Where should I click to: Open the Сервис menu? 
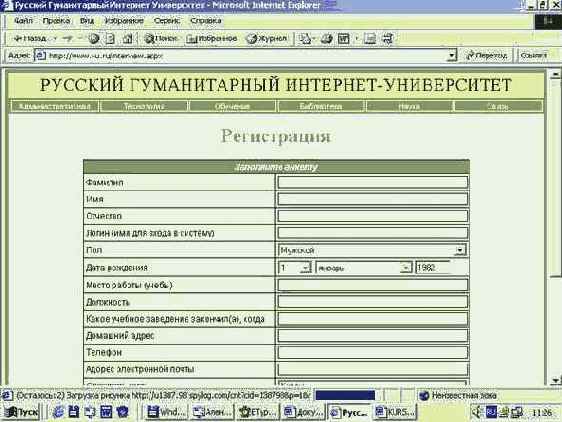click(167, 21)
